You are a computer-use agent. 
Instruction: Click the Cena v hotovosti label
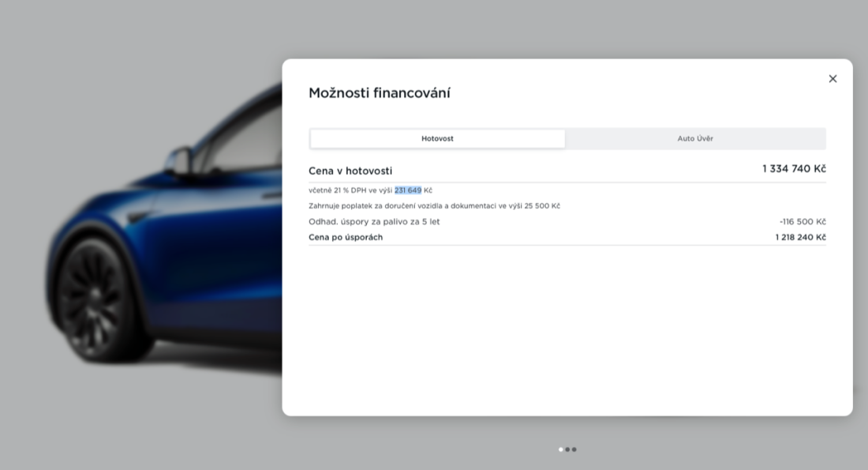pos(350,171)
